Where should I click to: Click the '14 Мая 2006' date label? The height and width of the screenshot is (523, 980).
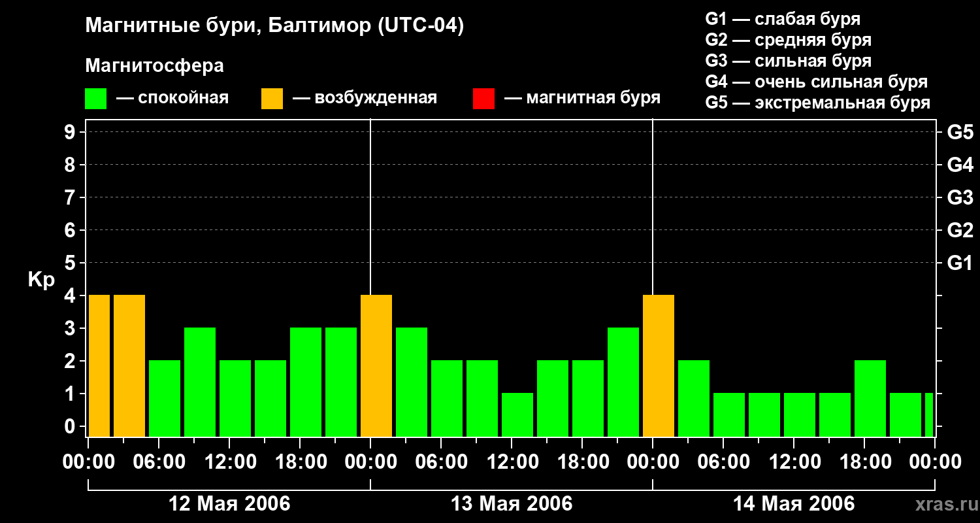[794, 503]
